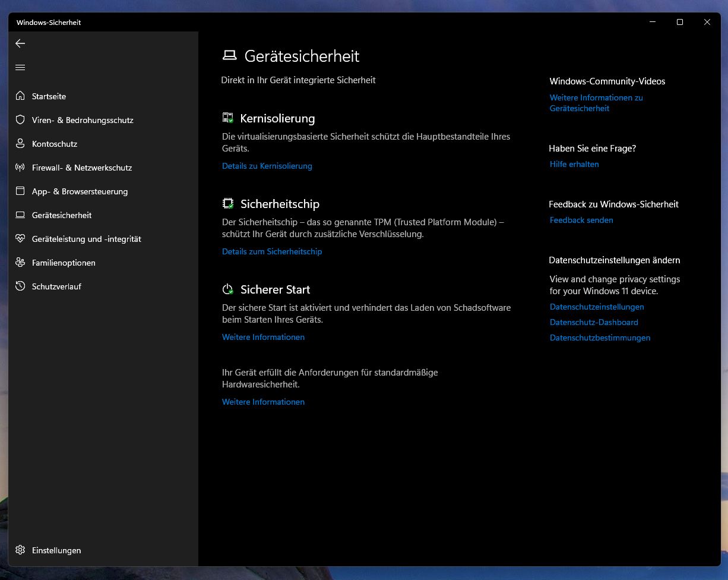Click the heart icon for Geräteleistung und -integrität
This screenshot has height=580, width=728.
(x=20, y=238)
